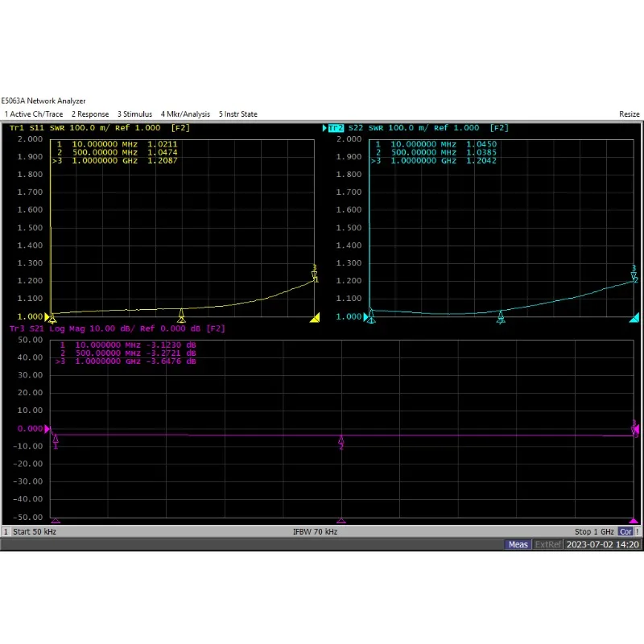Screen dimensions: 644x644
Task: Click the channel 1 indicator in status bar
Action: (6, 532)
